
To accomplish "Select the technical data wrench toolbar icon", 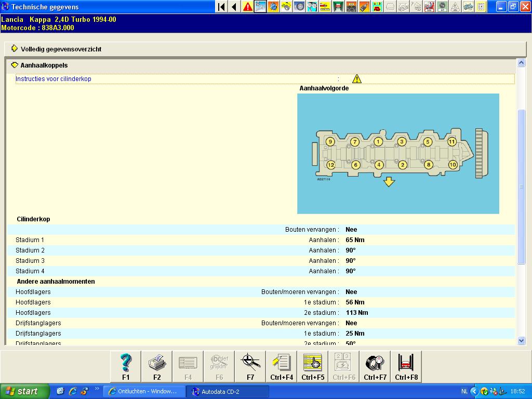I will 260,6.
